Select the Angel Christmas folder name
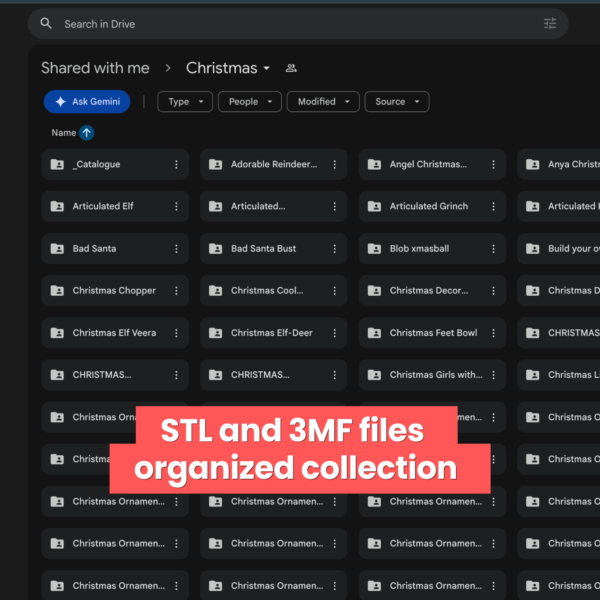600x600 pixels. (428, 165)
